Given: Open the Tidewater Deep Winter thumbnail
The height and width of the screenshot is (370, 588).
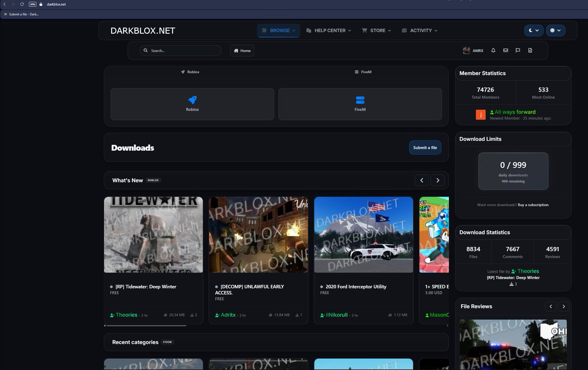Looking at the screenshot, I should 153,235.
